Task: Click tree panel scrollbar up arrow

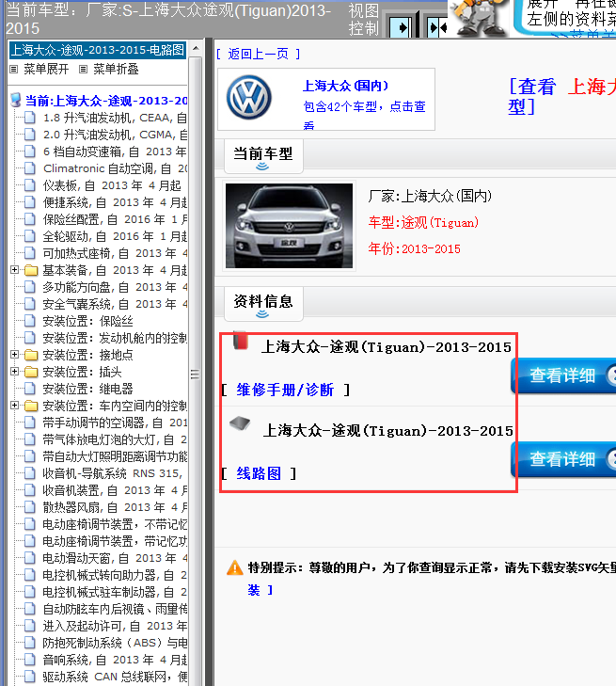Action: (196, 48)
